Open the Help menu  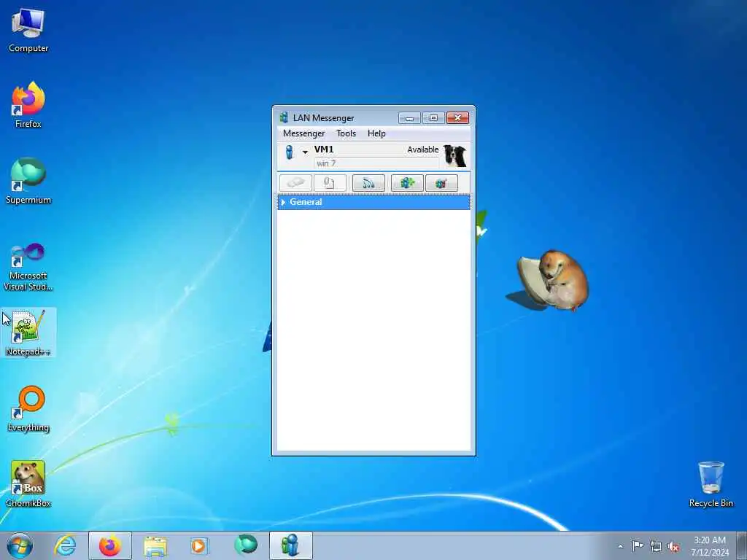(376, 133)
